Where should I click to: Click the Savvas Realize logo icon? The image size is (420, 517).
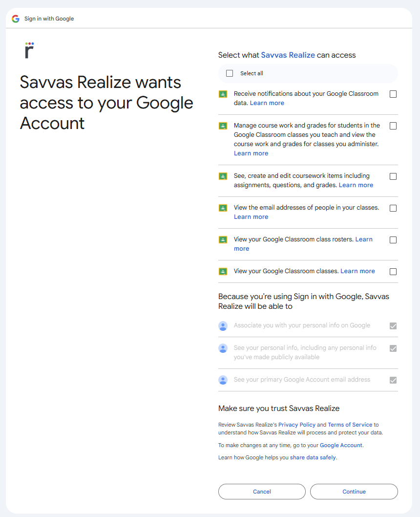point(29,50)
